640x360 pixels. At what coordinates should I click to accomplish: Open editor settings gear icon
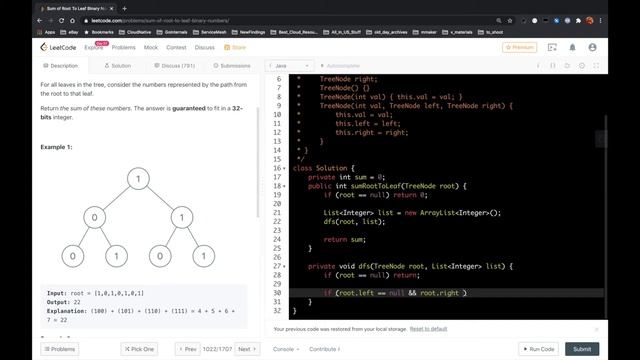click(582, 66)
